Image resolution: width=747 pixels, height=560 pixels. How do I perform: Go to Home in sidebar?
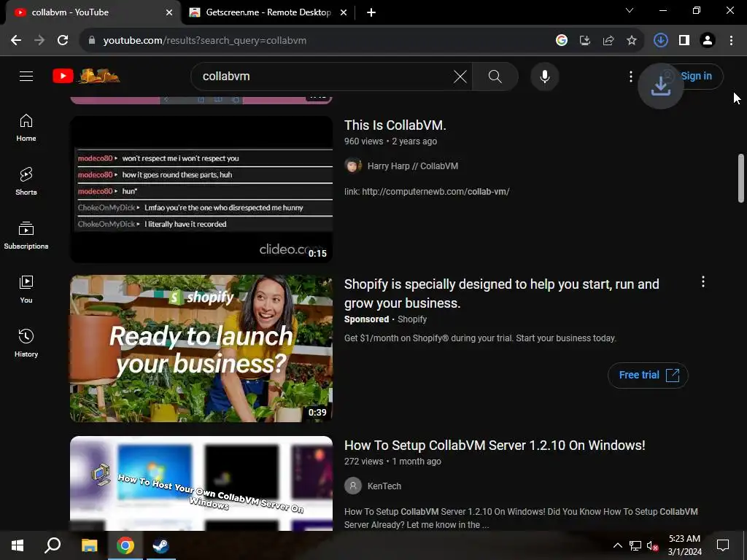point(26,128)
